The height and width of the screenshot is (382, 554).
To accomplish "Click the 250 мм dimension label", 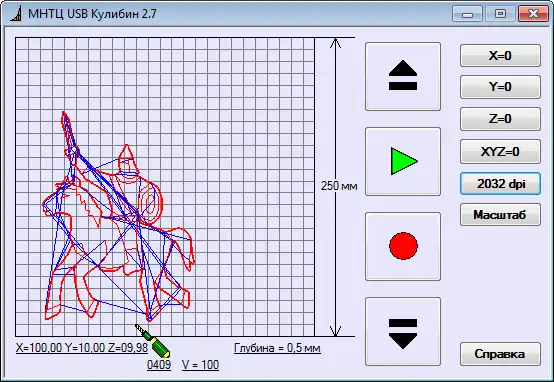I will point(339,186).
